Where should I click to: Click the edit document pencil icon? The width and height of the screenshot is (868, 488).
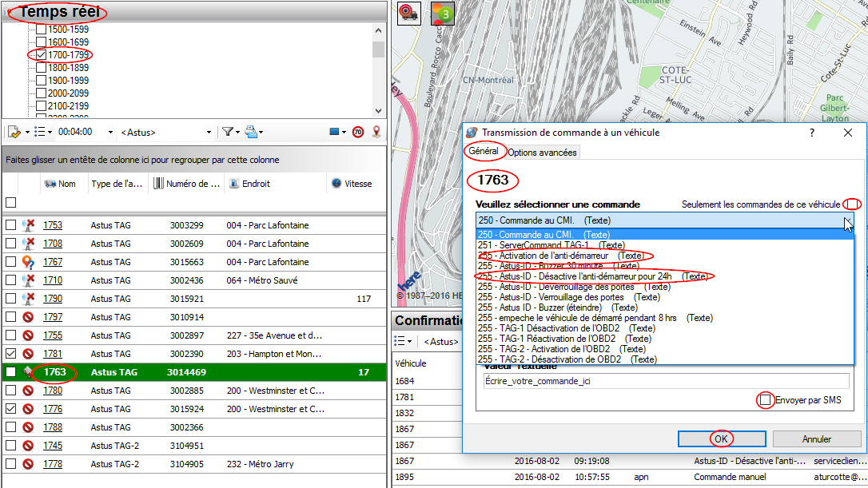tap(14, 132)
